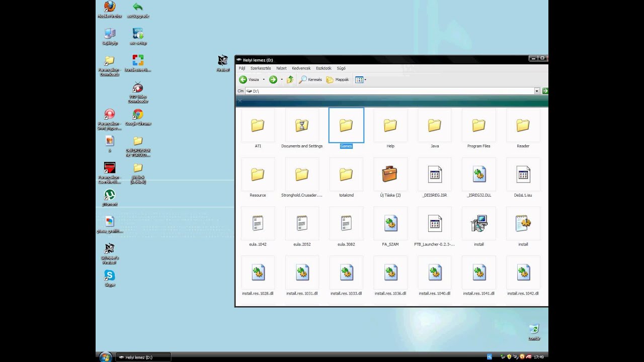Select the Skype desktop shortcut

[x=110, y=279]
